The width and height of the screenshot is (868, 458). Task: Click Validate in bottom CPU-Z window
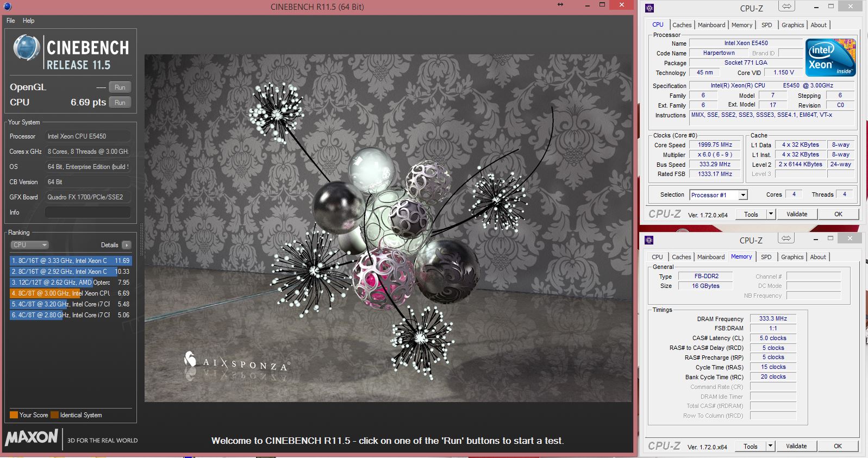pos(796,447)
